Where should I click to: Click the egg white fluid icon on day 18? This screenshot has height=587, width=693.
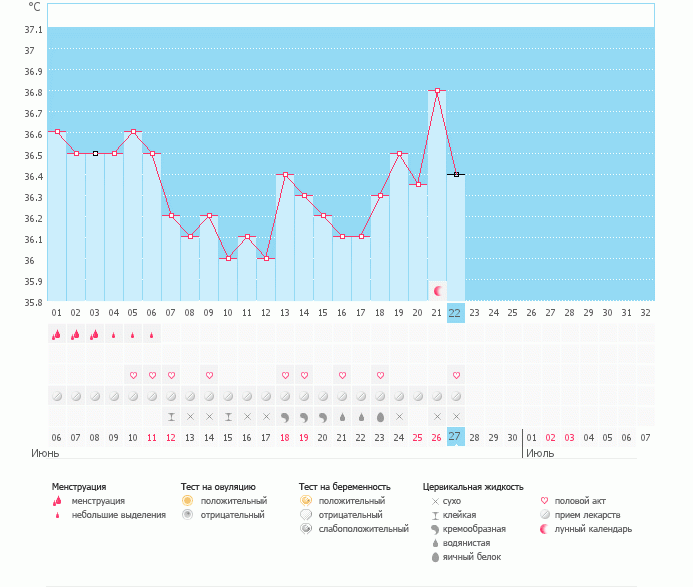[380, 416]
